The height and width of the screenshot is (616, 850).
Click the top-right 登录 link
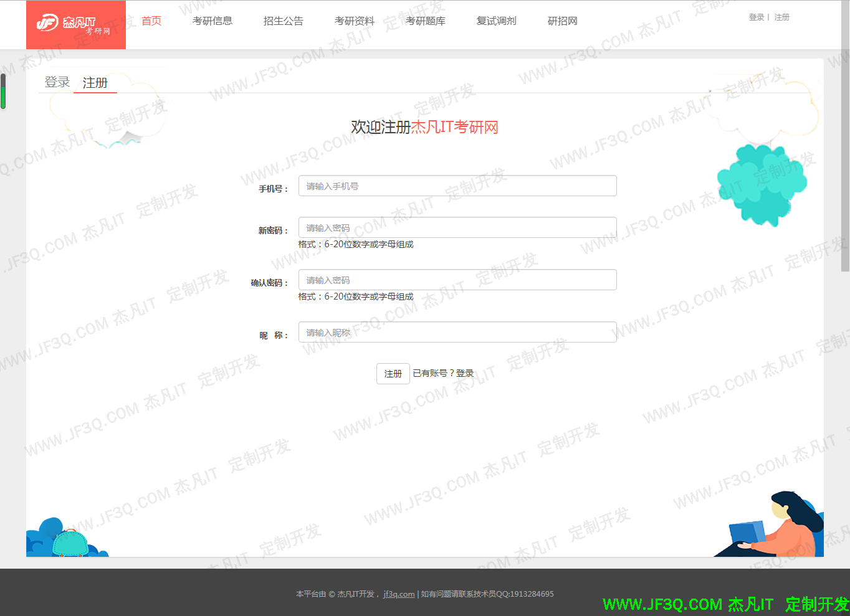tap(757, 17)
